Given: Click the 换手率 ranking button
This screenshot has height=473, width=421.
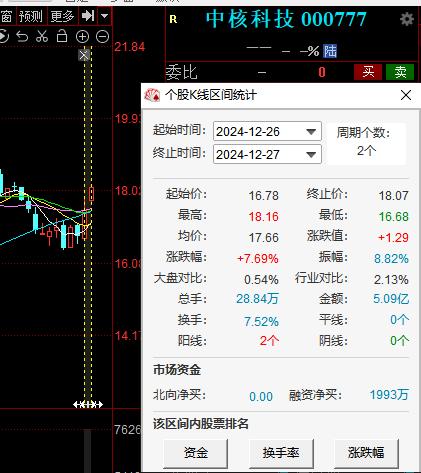Looking at the screenshot, I should pos(281,453).
